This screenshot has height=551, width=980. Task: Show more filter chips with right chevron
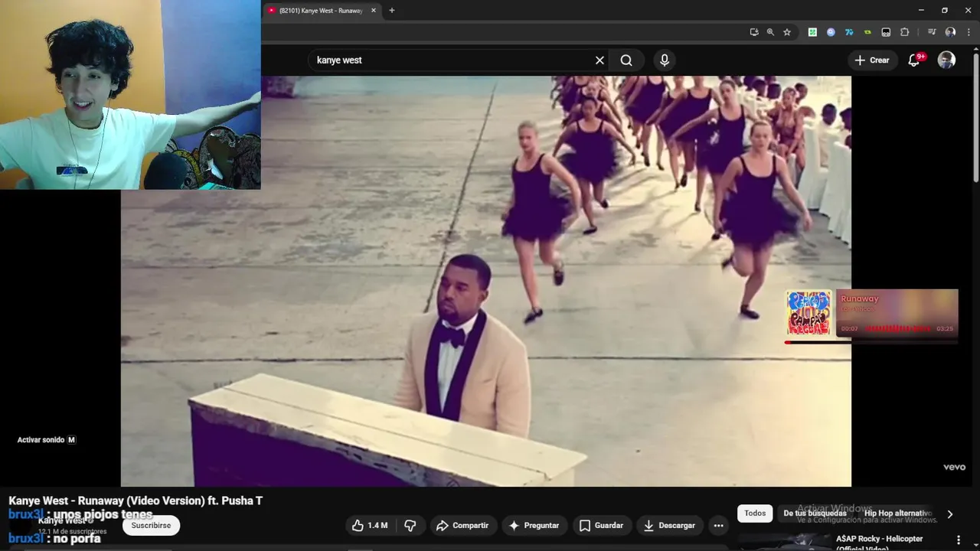click(950, 514)
